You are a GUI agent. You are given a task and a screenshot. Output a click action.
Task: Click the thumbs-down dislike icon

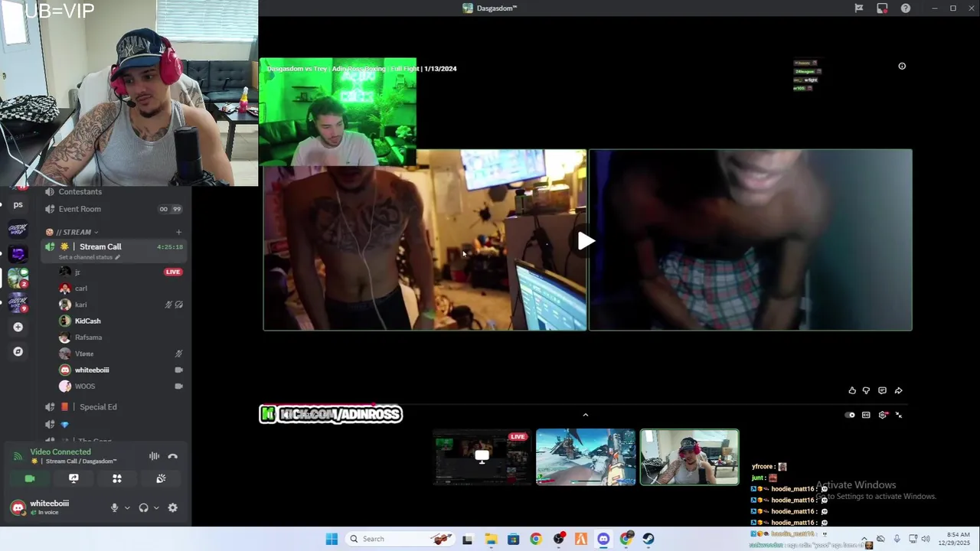tap(867, 390)
